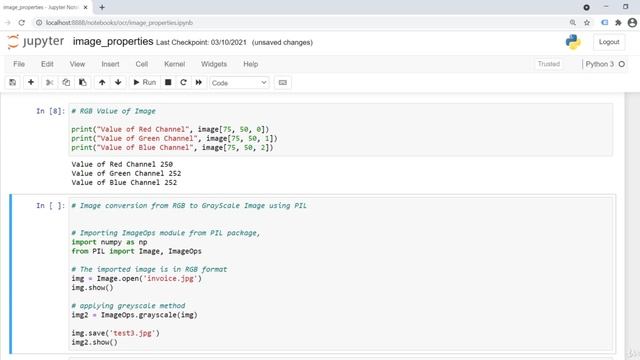Click the Python 3 kernel name
640x360 pixels.
point(599,64)
